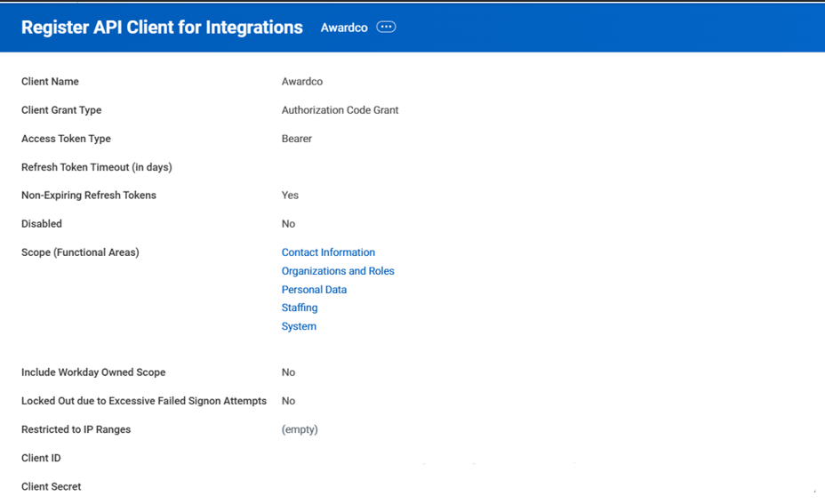Screen dimensions: 825x504
Task: Click the Bearer access token type value
Action: click(x=297, y=139)
